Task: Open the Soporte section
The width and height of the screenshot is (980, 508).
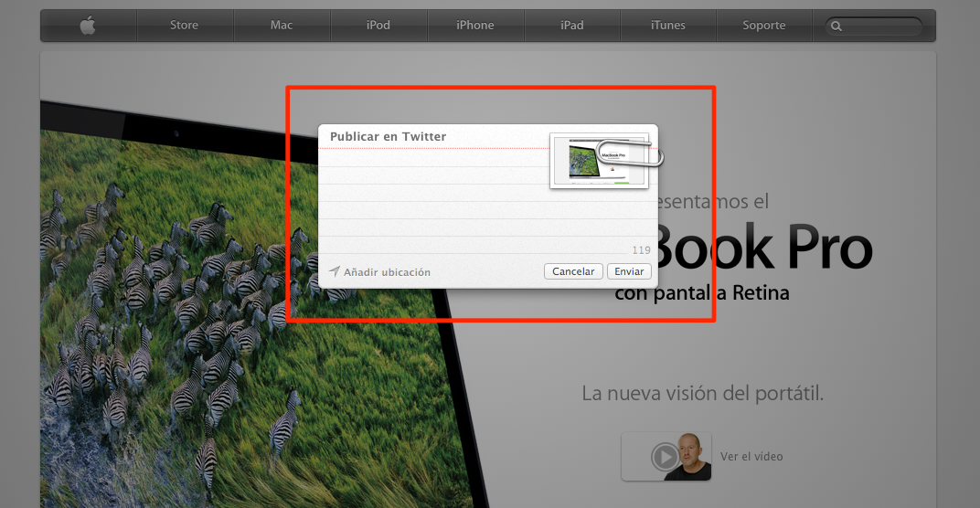Action: tap(763, 26)
